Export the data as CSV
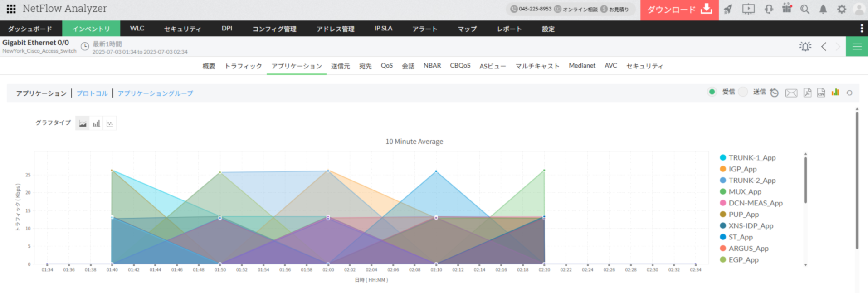This screenshot has width=868, height=293. (x=821, y=93)
